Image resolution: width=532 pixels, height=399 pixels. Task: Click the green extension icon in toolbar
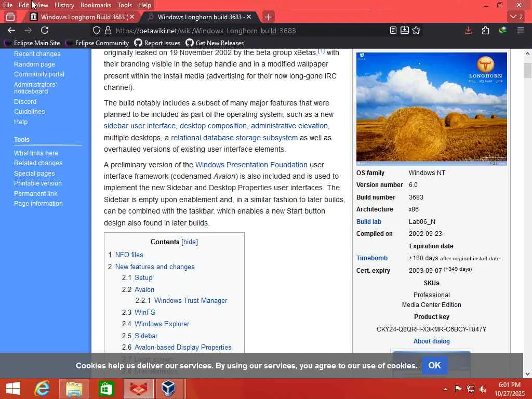[x=502, y=30]
